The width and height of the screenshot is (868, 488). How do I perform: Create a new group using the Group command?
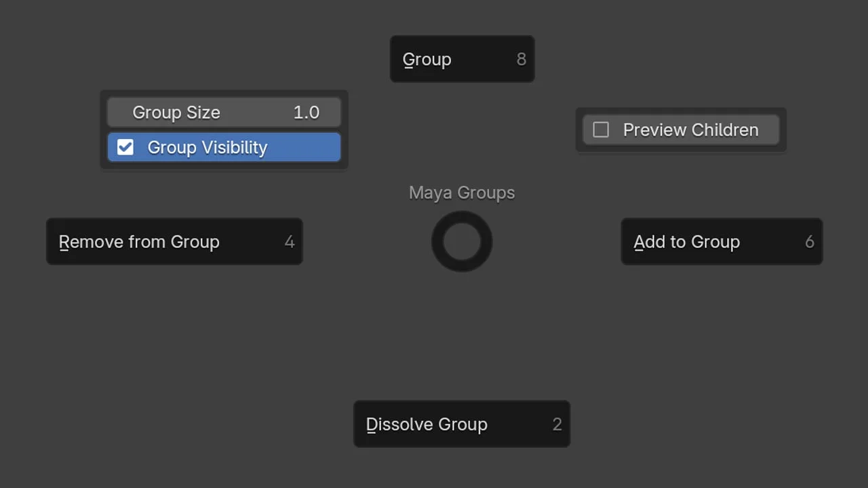pos(462,59)
